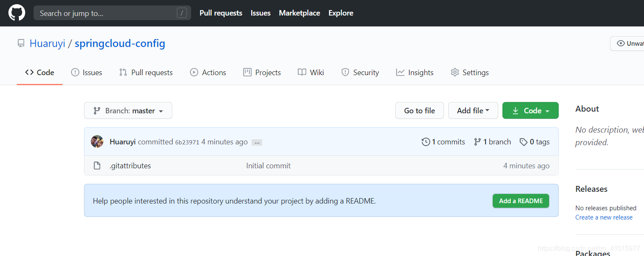Open Pull requests in top navigation
644x256 pixels.
tap(221, 13)
